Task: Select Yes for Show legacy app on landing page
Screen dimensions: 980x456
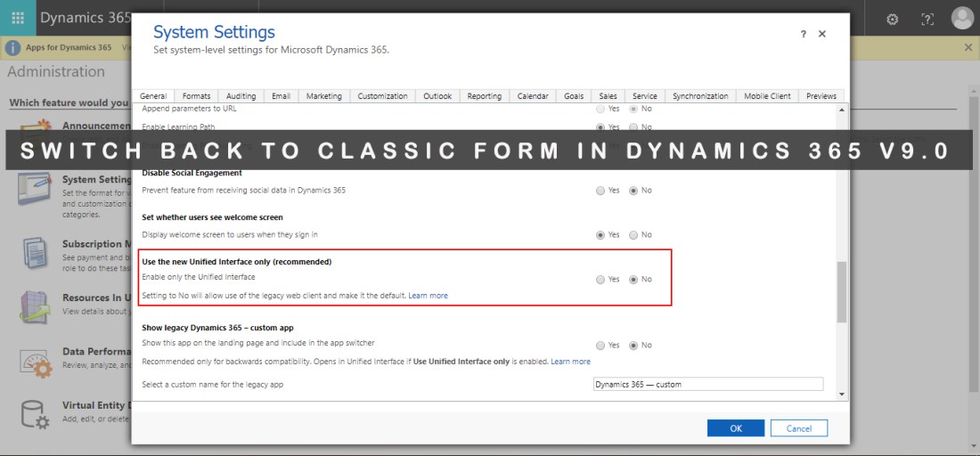Action: [x=600, y=346]
